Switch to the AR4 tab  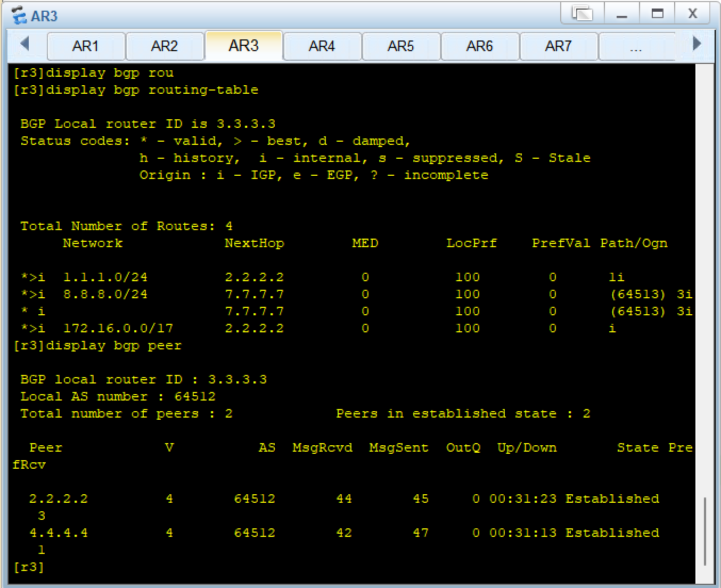tap(322, 46)
